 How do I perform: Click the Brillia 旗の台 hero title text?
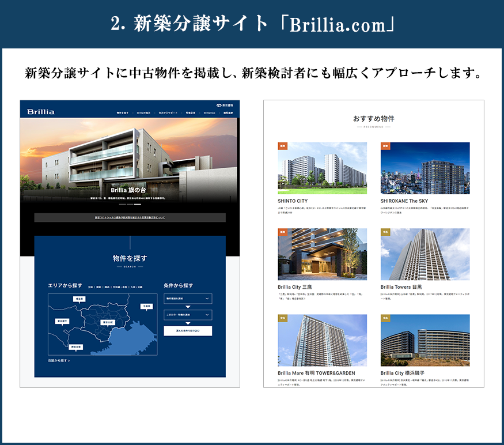point(128,190)
